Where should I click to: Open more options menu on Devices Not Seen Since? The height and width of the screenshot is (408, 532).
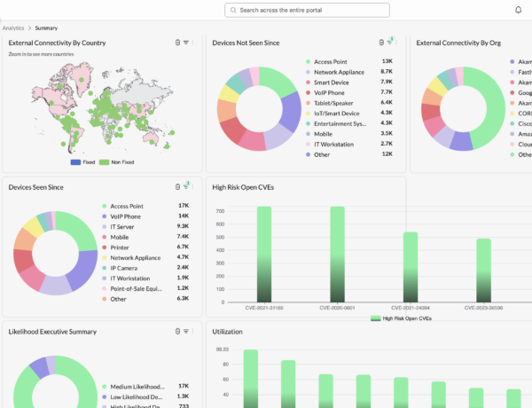[x=396, y=43]
